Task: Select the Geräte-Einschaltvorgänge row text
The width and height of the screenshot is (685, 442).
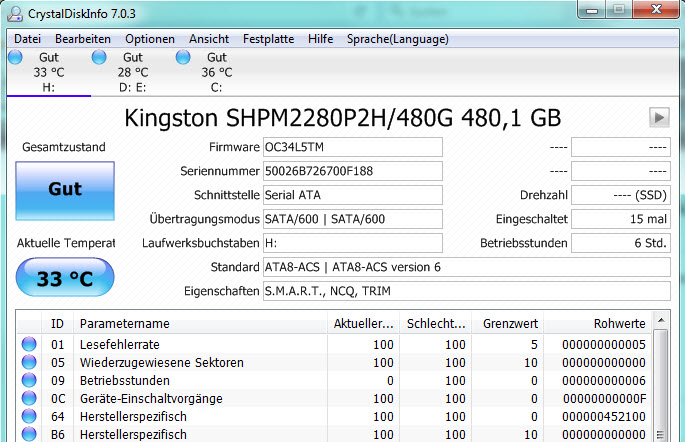Action: point(151,398)
